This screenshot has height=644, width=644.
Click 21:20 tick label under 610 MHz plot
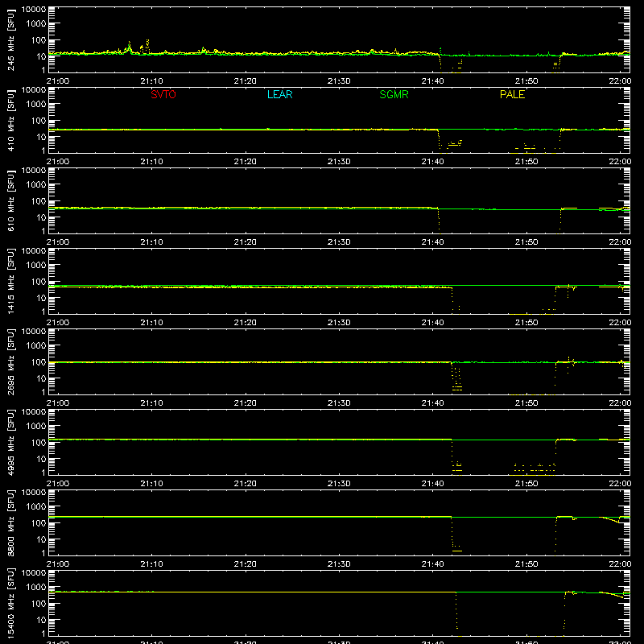tap(246, 242)
